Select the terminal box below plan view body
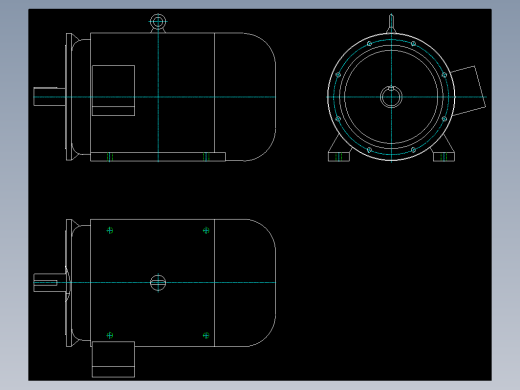Image resolution: width=520 pixels, height=390 pixels. pyautogui.click(x=113, y=359)
